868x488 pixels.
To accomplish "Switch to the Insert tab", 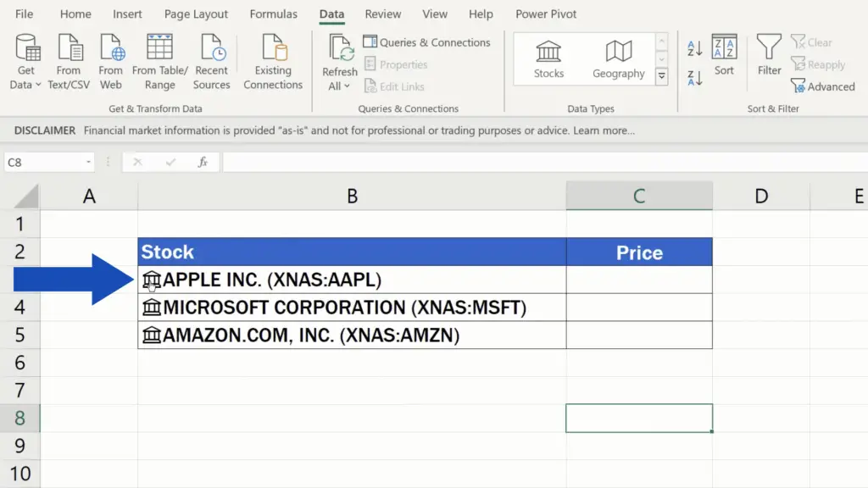I will click(x=127, y=14).
